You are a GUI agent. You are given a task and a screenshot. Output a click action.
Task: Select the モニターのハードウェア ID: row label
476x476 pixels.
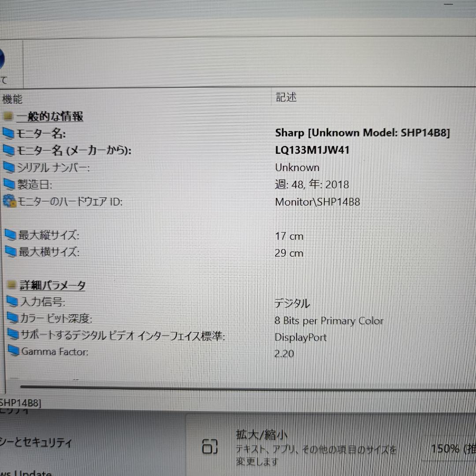tap(70, 201)
